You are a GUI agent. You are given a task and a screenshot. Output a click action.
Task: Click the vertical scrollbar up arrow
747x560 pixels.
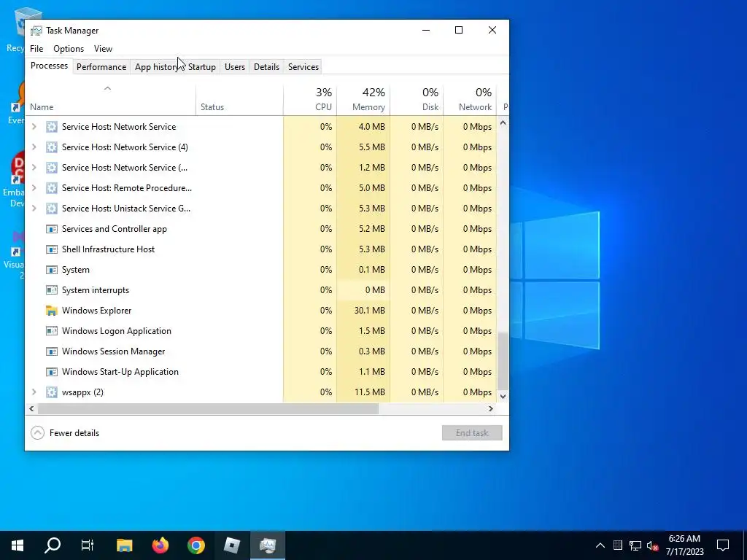click(503, 122)
